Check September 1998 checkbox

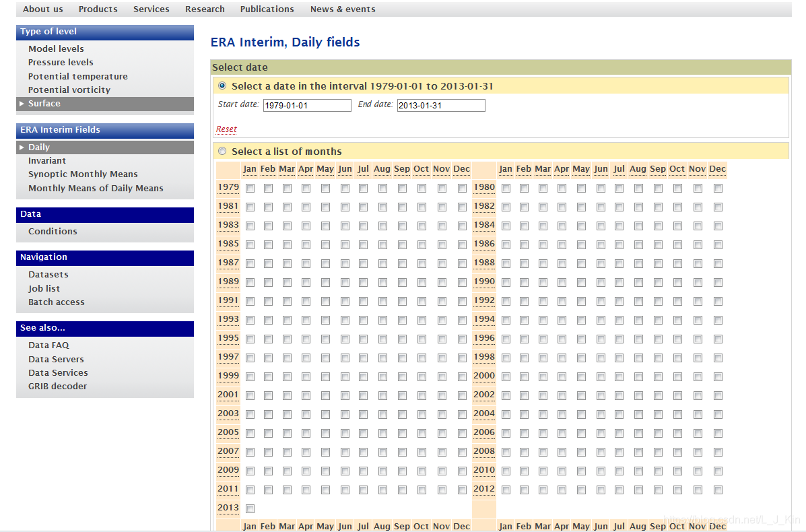tap(658, 358)
